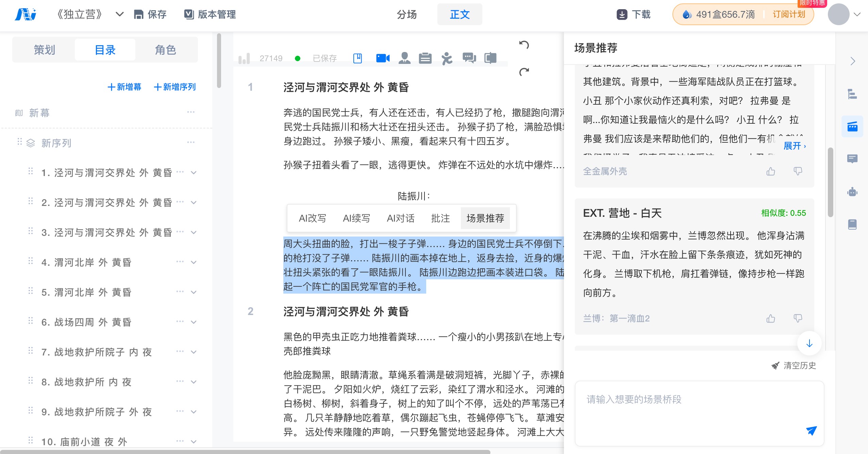Screen dimensions: 868x454
Task: Like the 兰博：第一滴血2 recommendation
Action: pos(771,318)
